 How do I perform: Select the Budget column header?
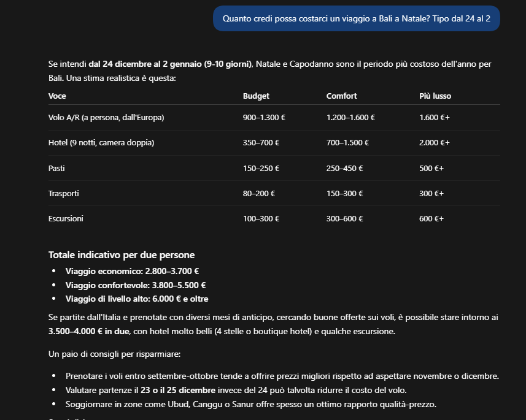tap(256, 96)
